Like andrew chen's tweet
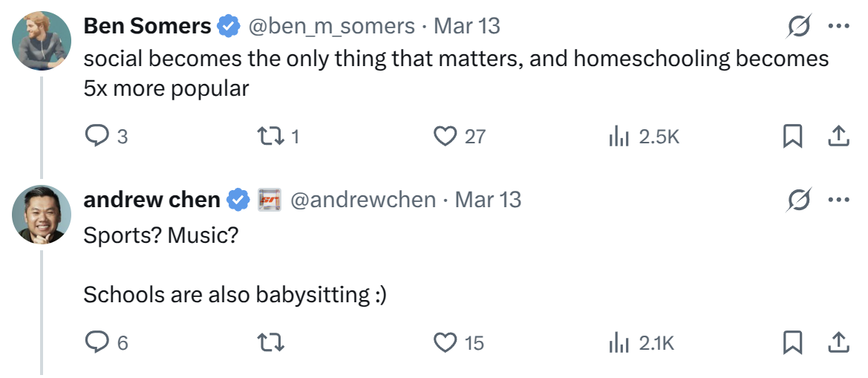The width and height of the screenshot is (868, 378). pos(445,342)
